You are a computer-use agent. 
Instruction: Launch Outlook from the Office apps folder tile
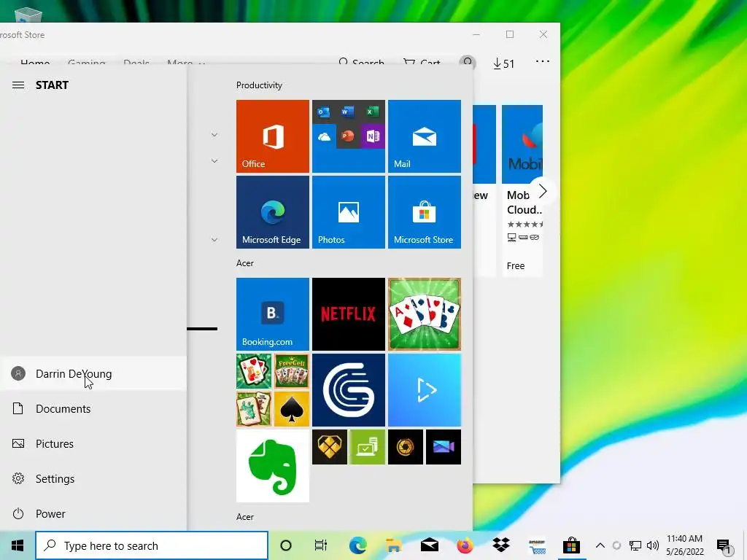click(x=324, y=112)
